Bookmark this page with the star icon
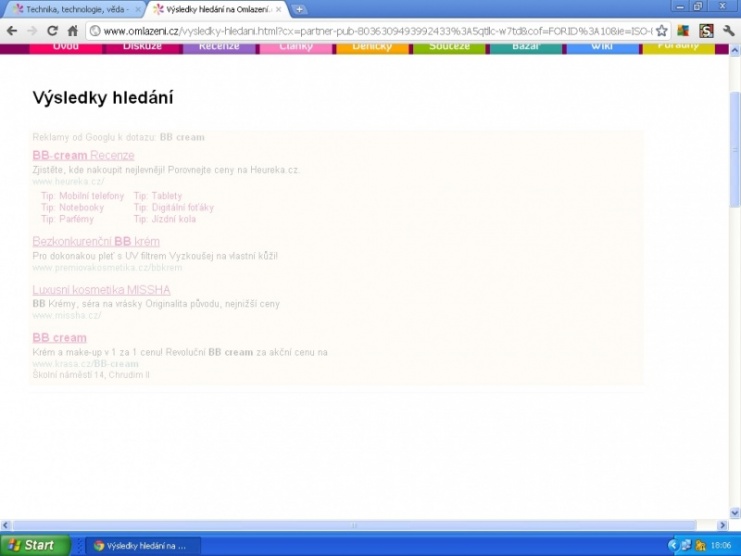The height and width of the screenshot is (556, 741). [x=661, y=31]
